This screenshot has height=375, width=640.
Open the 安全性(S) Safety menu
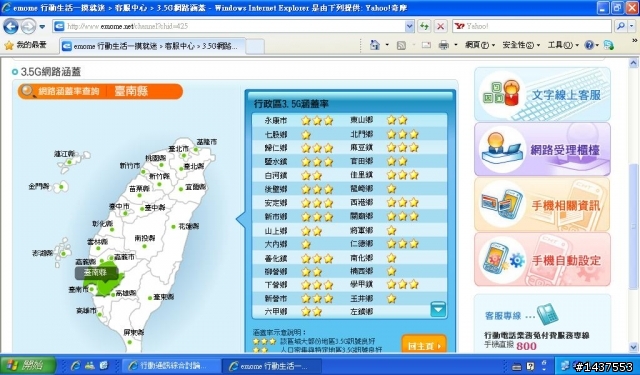(521, 45)
